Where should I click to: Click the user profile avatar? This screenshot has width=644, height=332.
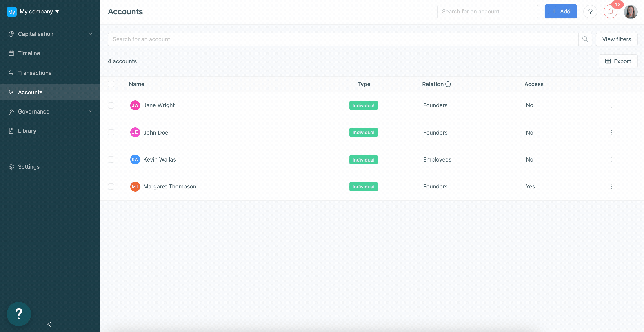coord(630,11)
